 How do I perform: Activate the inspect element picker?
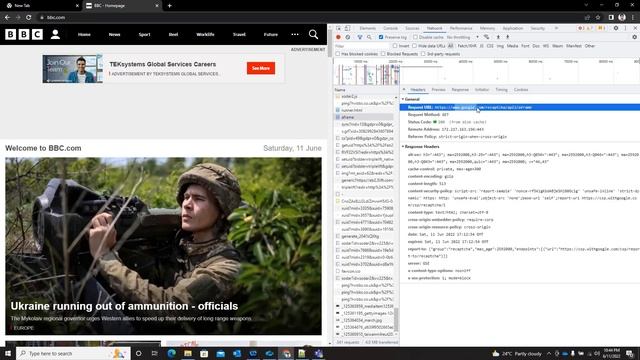[338, 28]
